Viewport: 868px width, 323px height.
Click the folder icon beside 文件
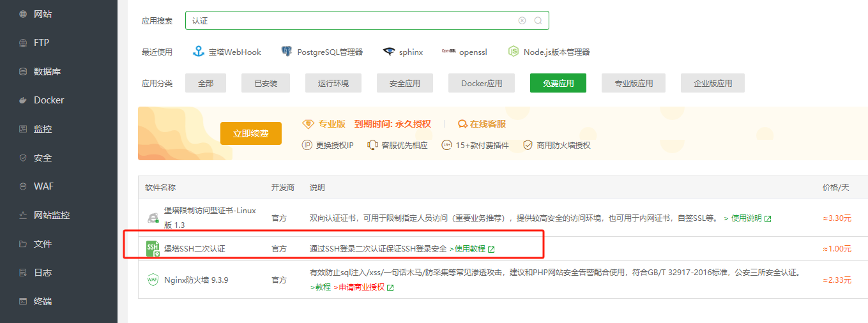click(23, 244)
